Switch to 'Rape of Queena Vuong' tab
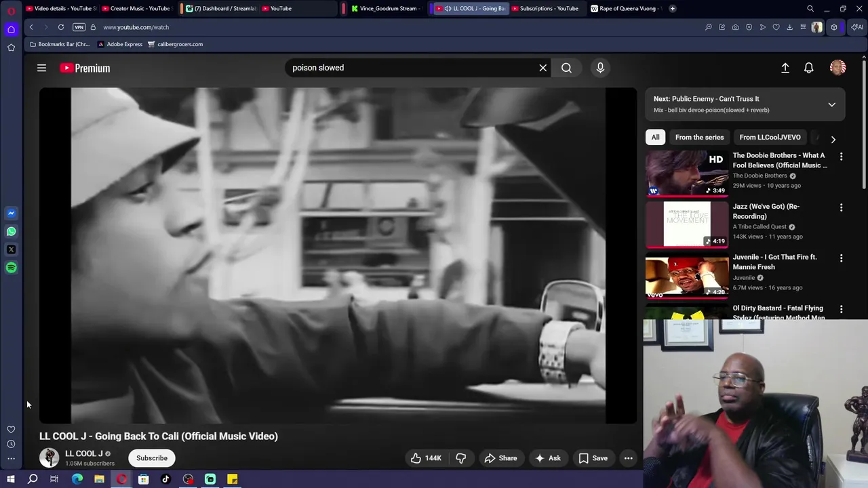This screenshot has width=868, height=488. click(x=625, y=9)
